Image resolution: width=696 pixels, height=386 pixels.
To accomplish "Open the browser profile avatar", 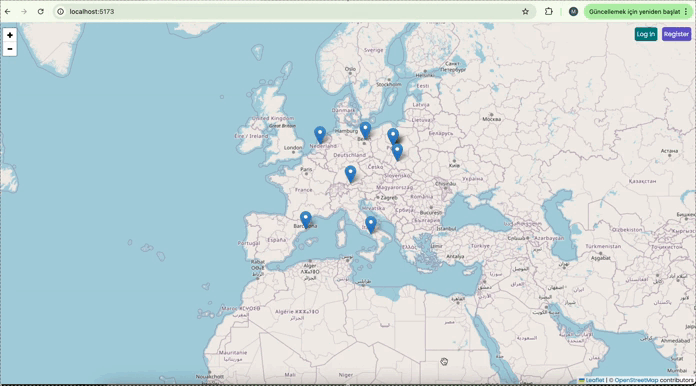I will click(573, 12).
